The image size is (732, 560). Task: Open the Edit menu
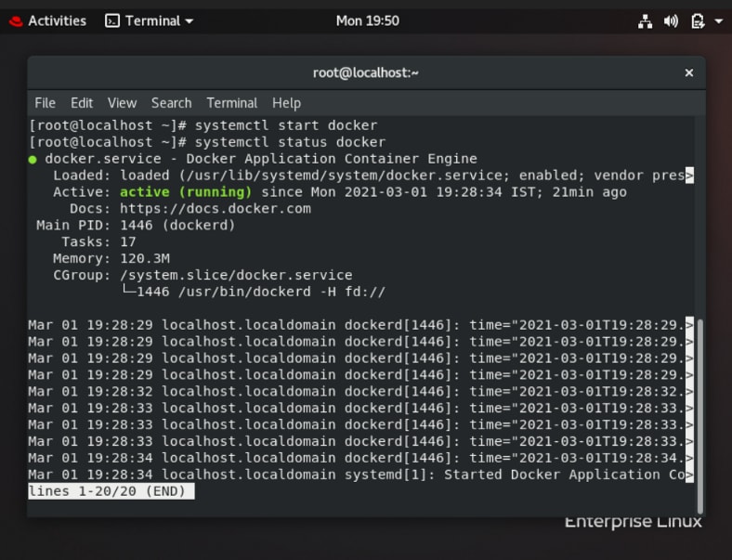82,103
